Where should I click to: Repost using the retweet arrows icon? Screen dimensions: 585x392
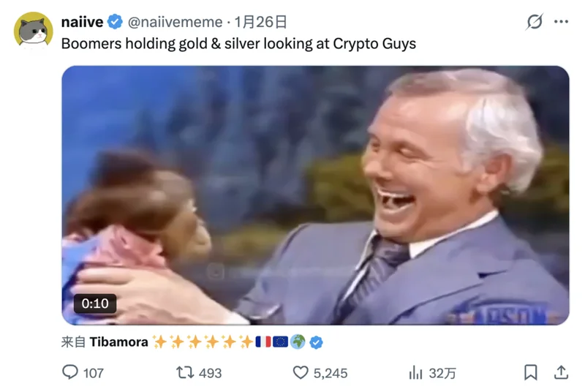click(185, 372)
